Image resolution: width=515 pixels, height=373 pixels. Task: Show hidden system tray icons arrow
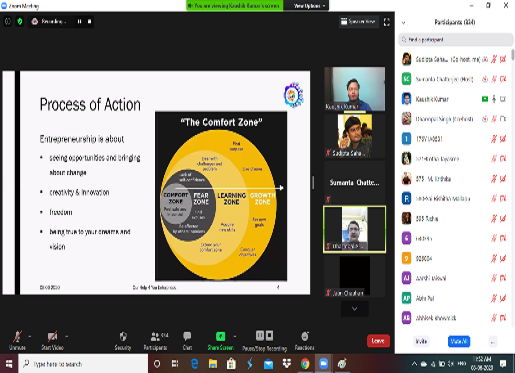point(414,364)
